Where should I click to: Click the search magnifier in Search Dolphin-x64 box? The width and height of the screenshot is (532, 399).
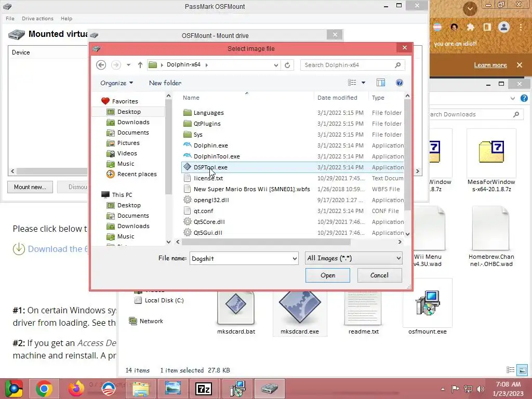397,65
